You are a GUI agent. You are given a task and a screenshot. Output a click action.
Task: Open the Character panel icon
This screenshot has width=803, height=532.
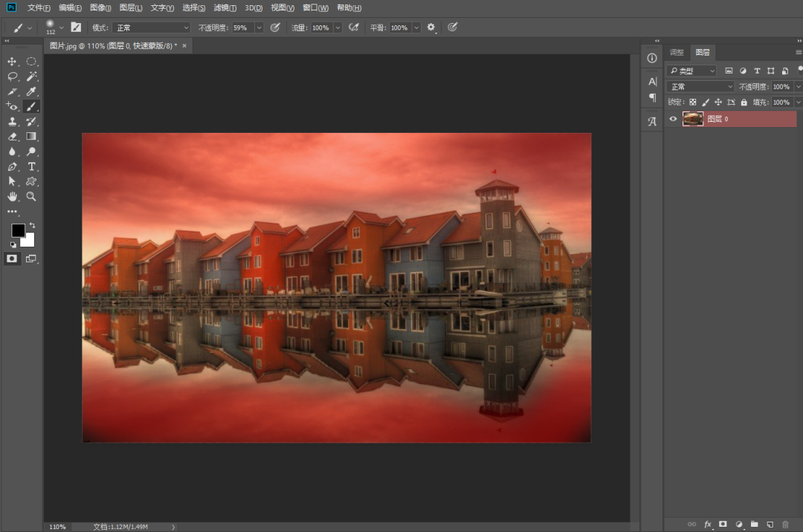652,81
